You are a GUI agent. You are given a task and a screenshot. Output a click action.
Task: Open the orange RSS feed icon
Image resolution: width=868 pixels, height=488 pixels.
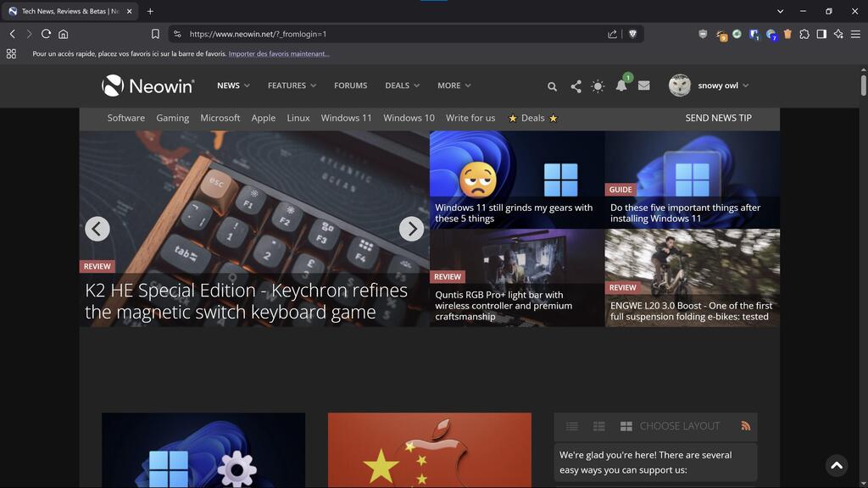pos(746,425)
